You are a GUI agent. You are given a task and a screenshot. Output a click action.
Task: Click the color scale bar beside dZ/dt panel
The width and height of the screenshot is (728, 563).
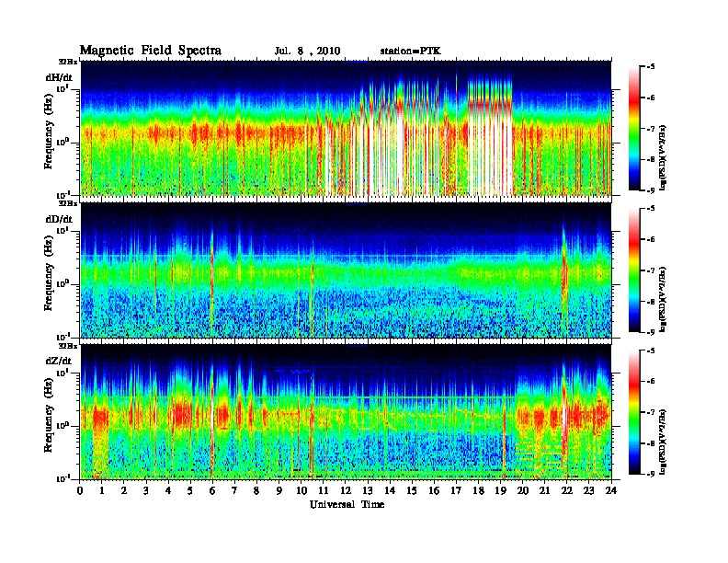pyautogui.click(x=633, y=412)
